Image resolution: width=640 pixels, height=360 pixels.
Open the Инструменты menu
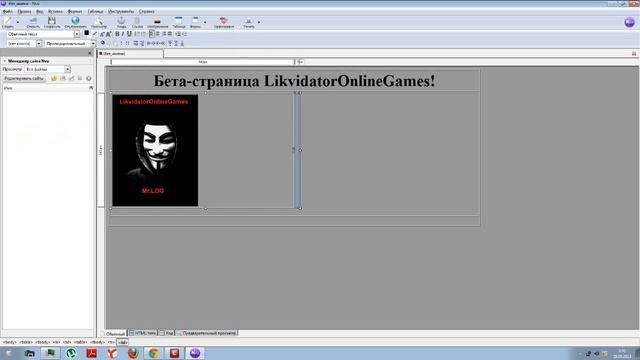point(121,11)
